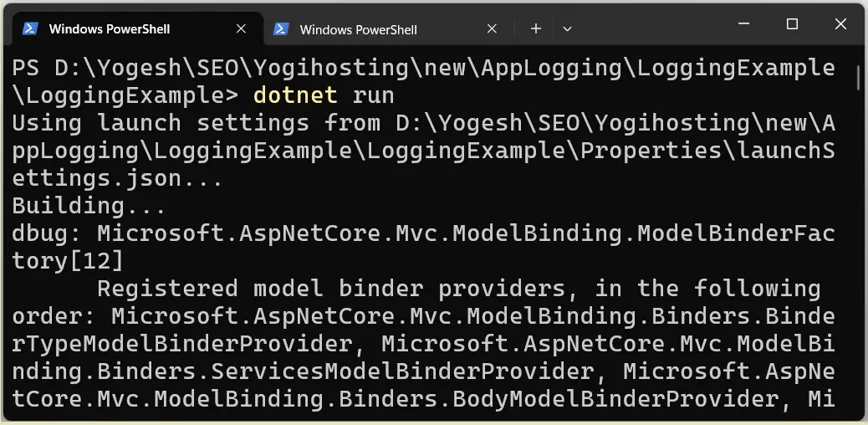The image size is (868, 425).
Task: Click 'Using launch settings from' text
Action: coord(196,123)
